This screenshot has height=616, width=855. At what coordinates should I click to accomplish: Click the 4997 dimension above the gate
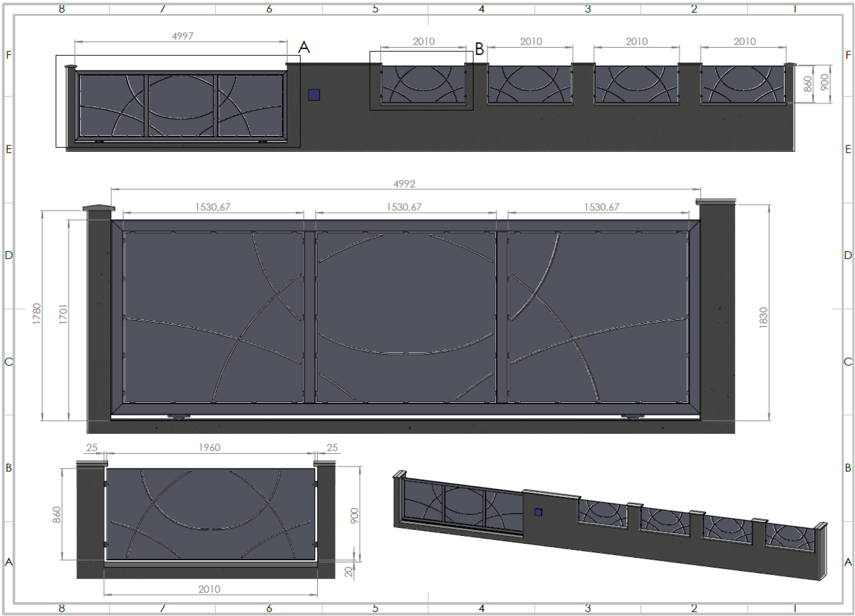tap(182, 36)
